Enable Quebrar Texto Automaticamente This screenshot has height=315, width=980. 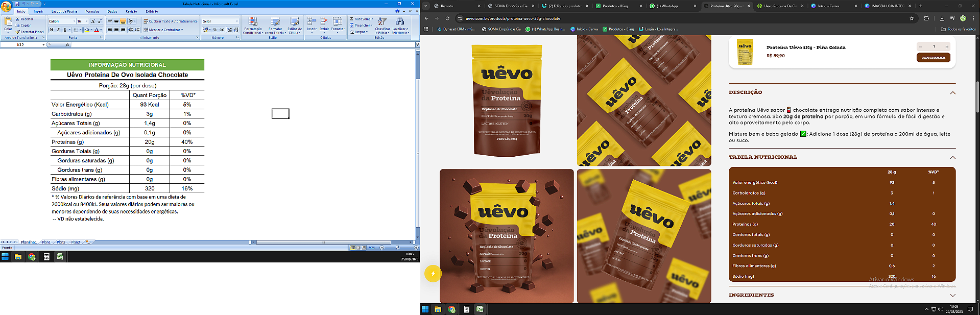(x=171, y=21)
